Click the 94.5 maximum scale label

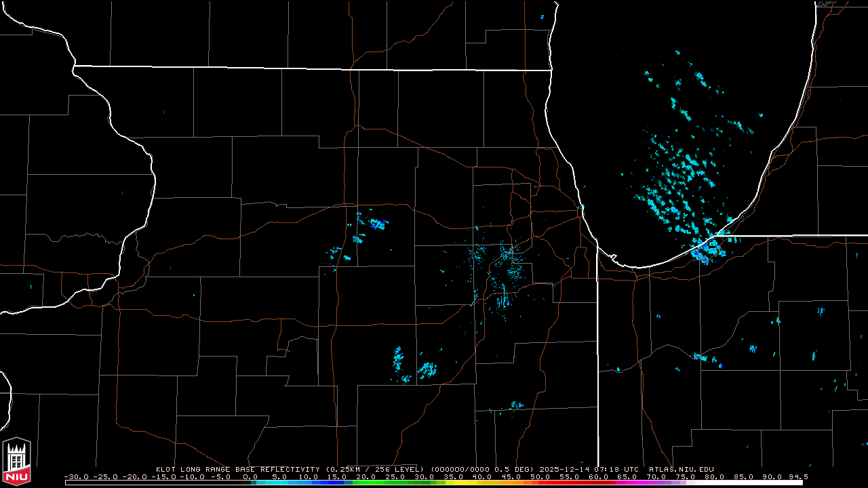pos(797,476)
